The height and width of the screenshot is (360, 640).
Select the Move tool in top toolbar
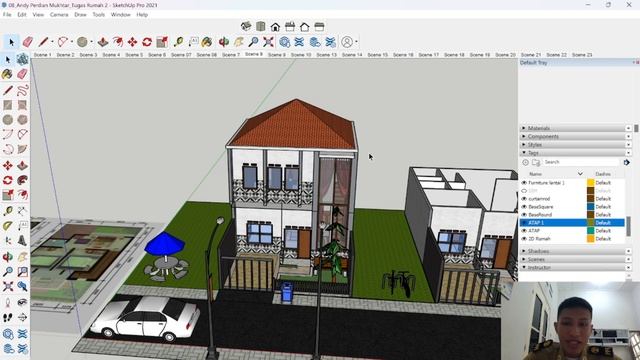click(x=132, y=42)
